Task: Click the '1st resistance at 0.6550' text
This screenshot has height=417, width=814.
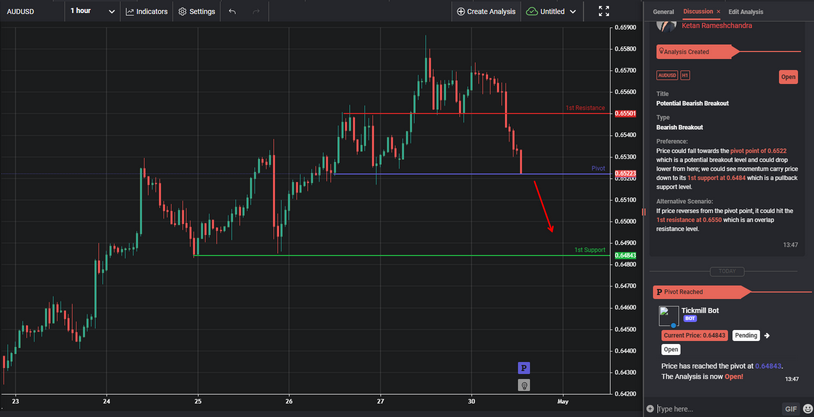Action: coord(689,220)
